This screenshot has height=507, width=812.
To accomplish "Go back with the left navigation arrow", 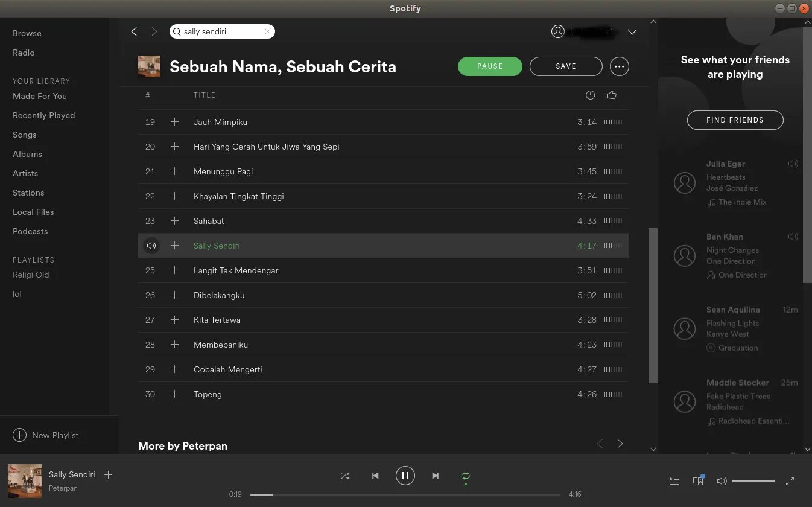I will [x=134, y=31].
